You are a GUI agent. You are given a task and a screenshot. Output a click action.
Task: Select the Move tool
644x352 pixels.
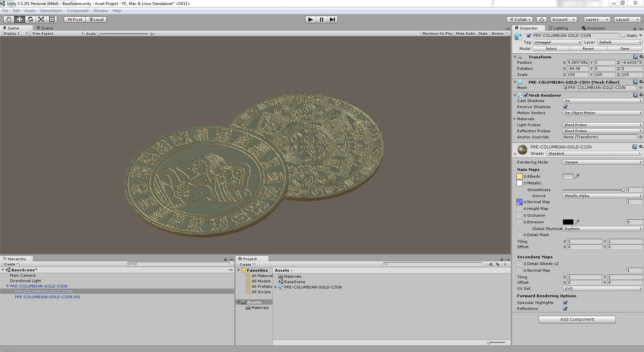19,19
